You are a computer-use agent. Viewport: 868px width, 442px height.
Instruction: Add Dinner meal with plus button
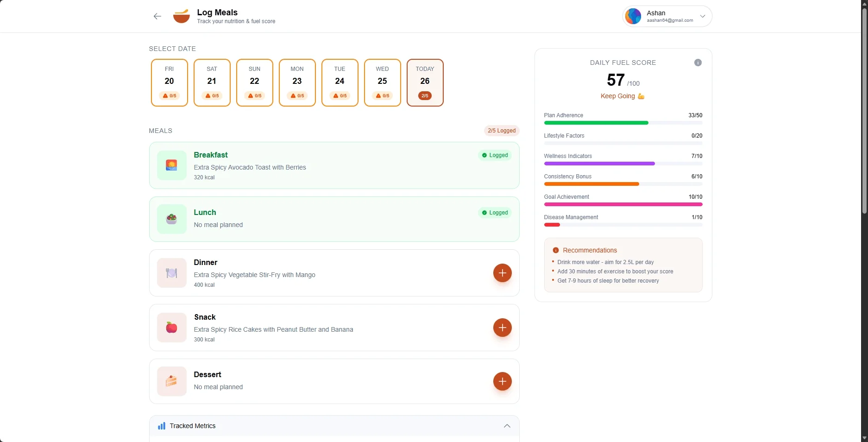coord(502,273)
